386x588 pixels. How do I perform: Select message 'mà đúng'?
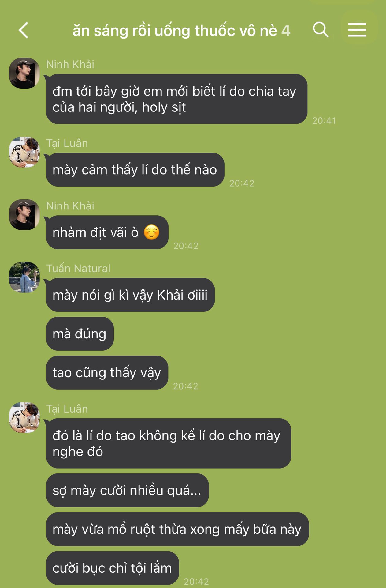(x=80, y=334)
